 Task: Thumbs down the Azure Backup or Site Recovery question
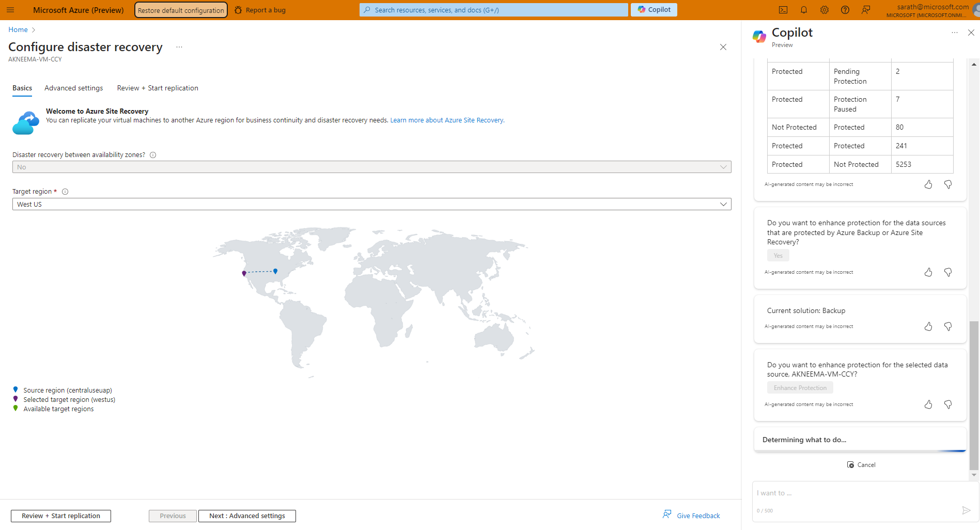tap(948, 272)
